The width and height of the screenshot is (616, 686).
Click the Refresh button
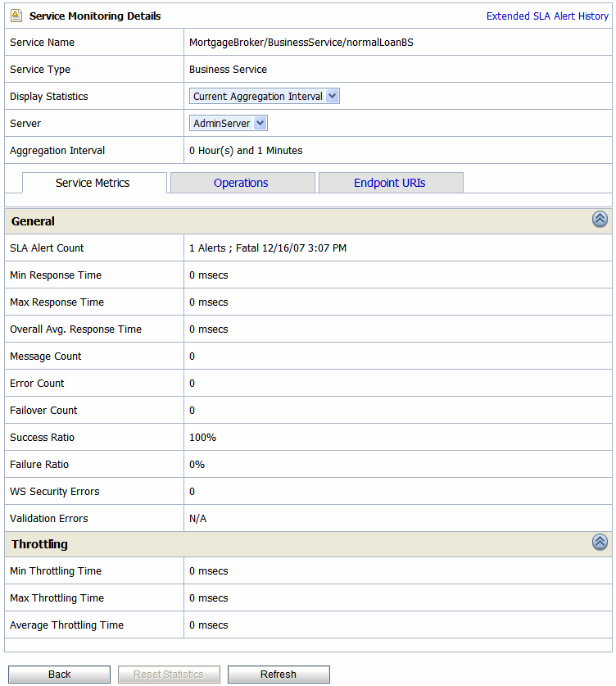click(279, 675)
